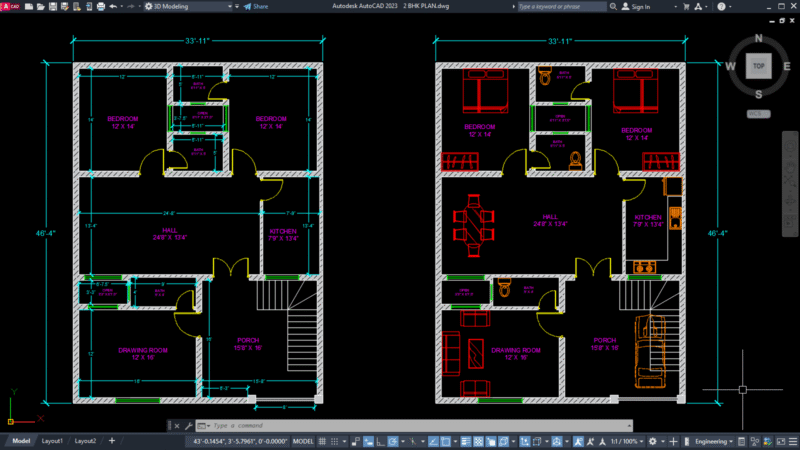Click the keyword search input field
Screen dimensions: 800x450
(x=561, y=6)
